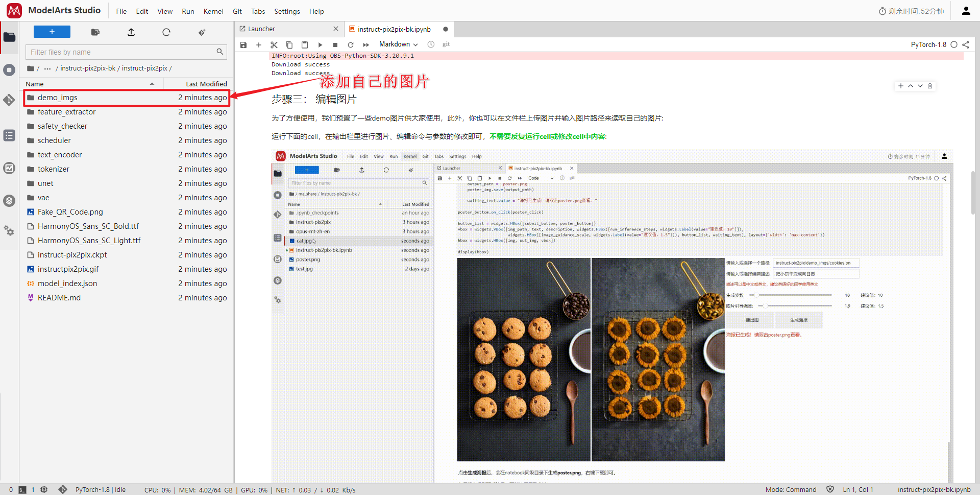This screenshot has width=980, height=495.
Task: Open the Settings menu
Action: [x=287, y=11]
